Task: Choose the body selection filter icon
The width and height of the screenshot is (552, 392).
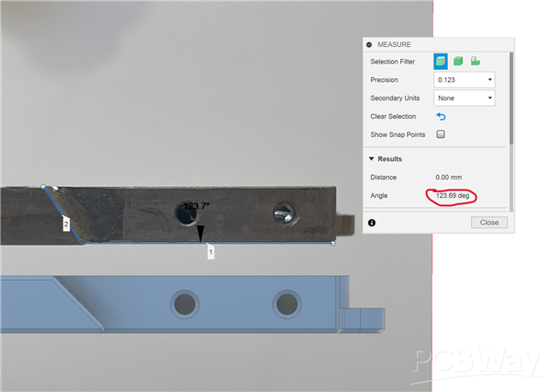Action: (x=458, y=62)
